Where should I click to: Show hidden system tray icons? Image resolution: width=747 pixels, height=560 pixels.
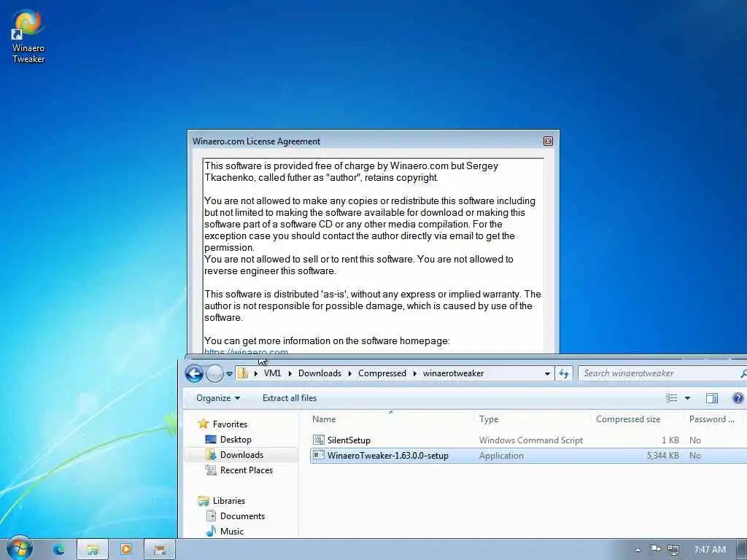point(638,550)
